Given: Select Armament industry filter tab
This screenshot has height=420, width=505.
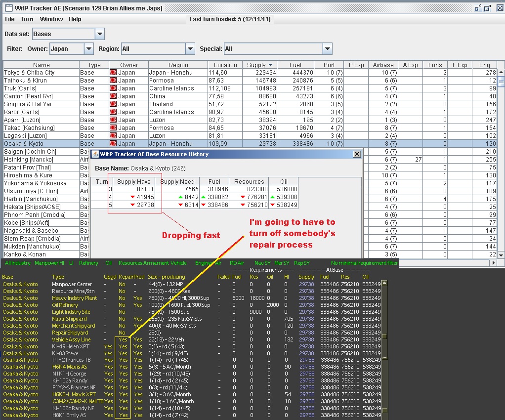Looking at the screenshot, I should tap(156, 263).
